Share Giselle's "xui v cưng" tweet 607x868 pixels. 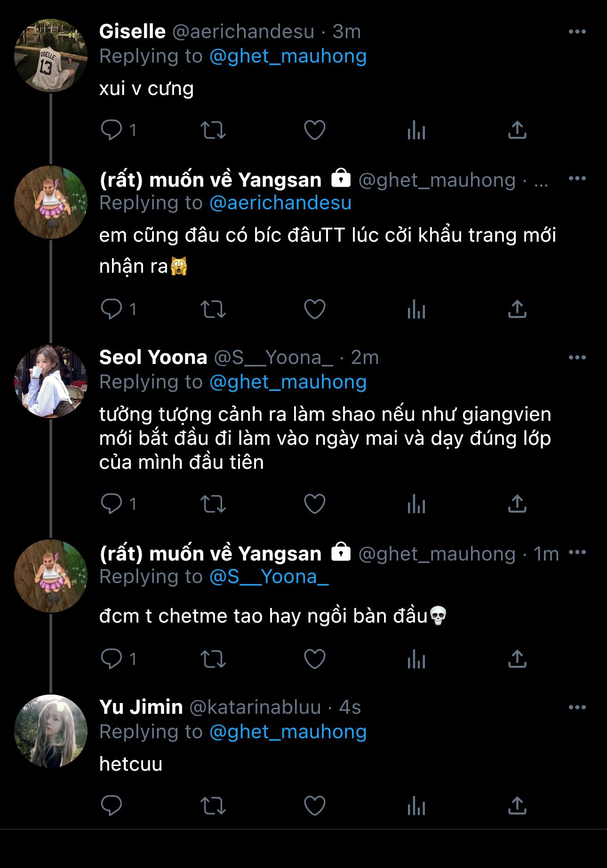coord(517,130)
